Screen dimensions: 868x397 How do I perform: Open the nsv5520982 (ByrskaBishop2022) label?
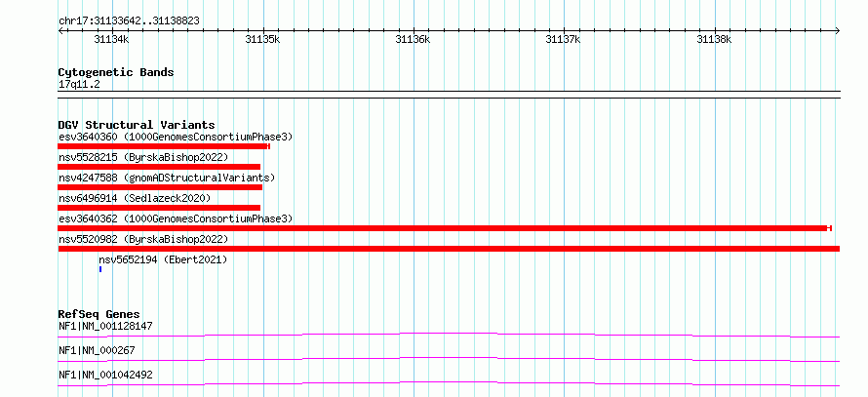(x=143, y=239)
